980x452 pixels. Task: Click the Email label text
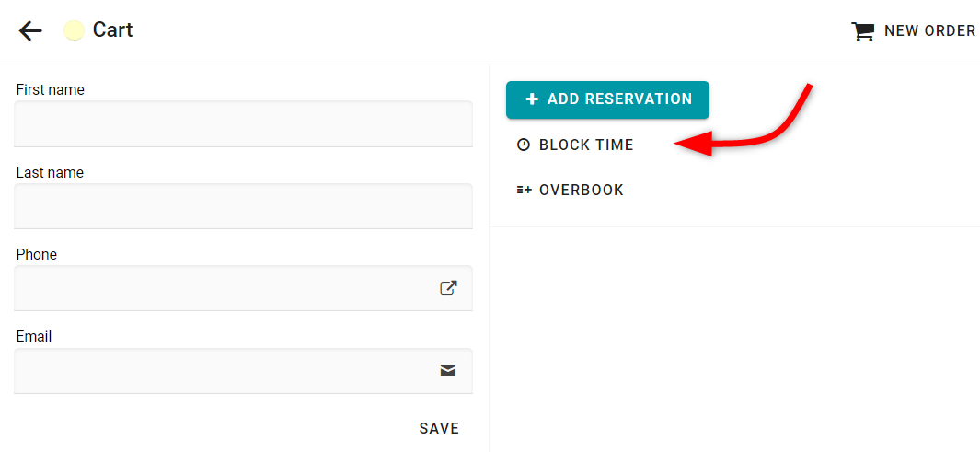(34, 337)
